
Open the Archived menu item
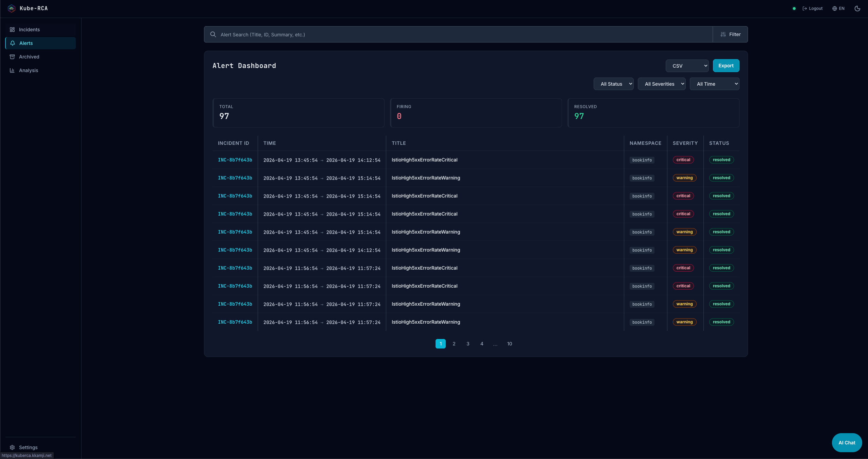coord(40,57)
